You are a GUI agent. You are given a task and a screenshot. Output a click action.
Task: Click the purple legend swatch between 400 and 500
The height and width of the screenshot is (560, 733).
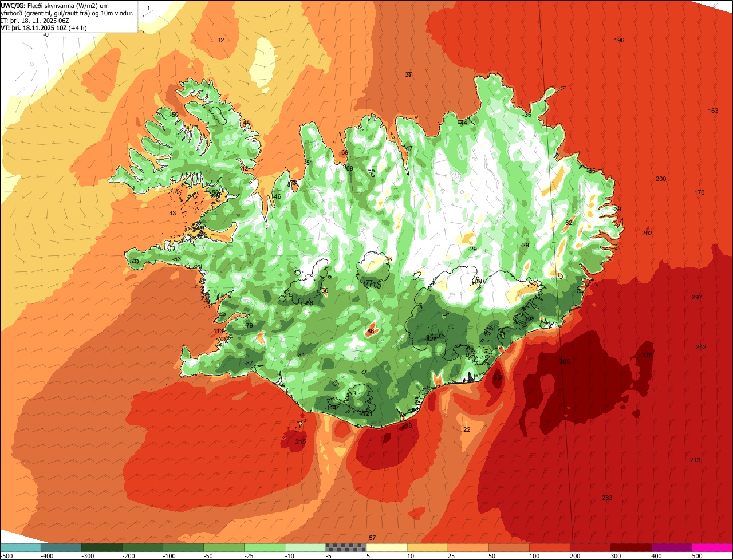[672, 548]
